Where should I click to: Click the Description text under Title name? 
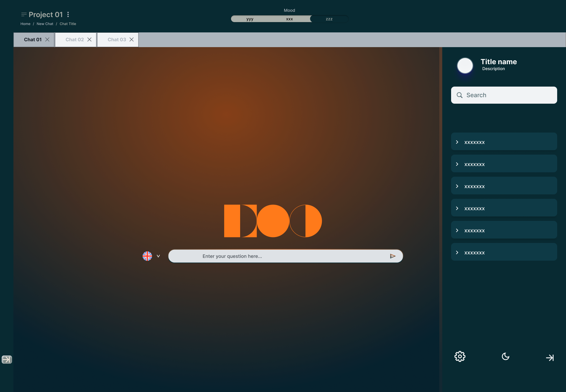(494, 69)
